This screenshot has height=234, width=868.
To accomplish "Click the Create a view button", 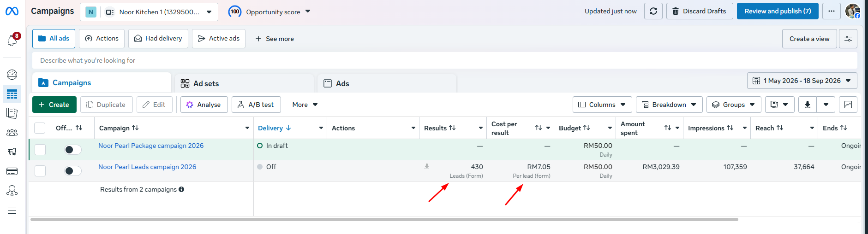I will click(809, 39).
